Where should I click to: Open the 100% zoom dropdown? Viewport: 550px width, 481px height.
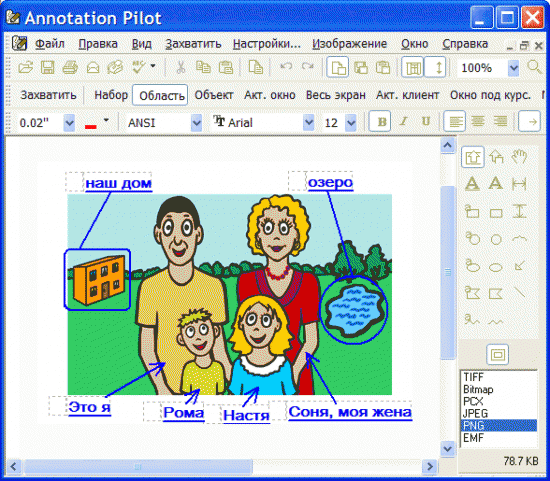click(514, 67)
